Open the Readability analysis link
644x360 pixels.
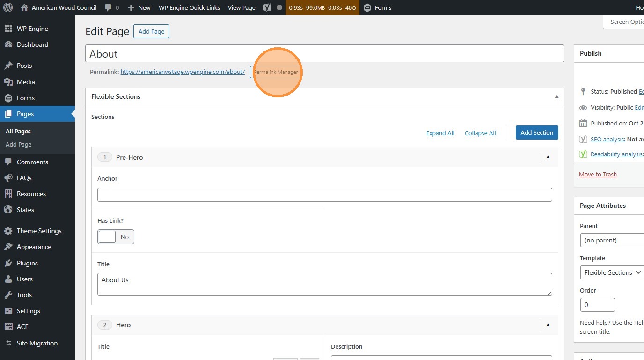pyautogui.click(x=617, y=154)
